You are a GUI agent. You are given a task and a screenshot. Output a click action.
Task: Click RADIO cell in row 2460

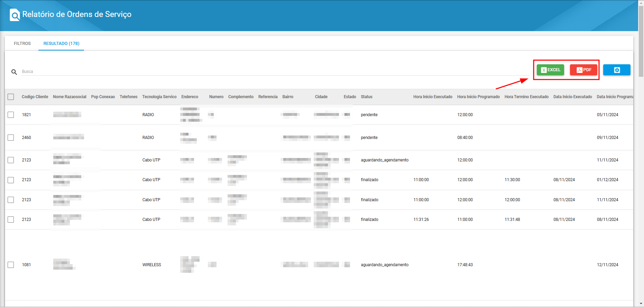(x=148, y=138)
